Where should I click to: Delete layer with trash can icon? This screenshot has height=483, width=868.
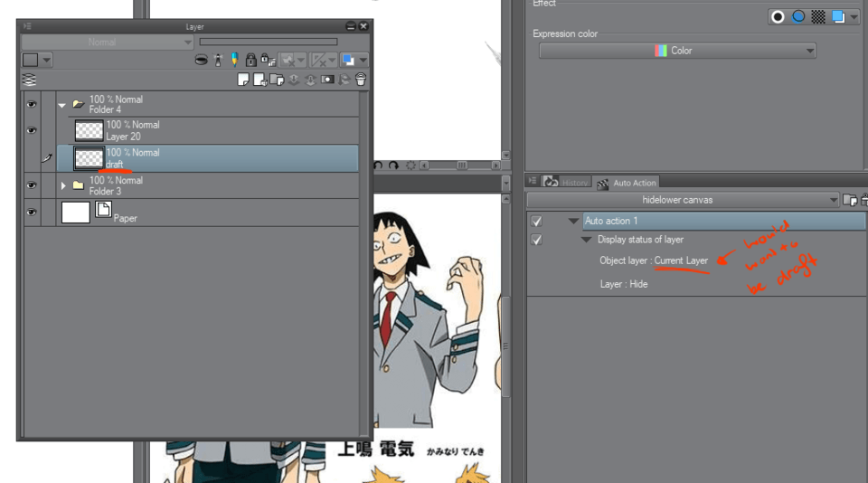click(x=361, y=80)
